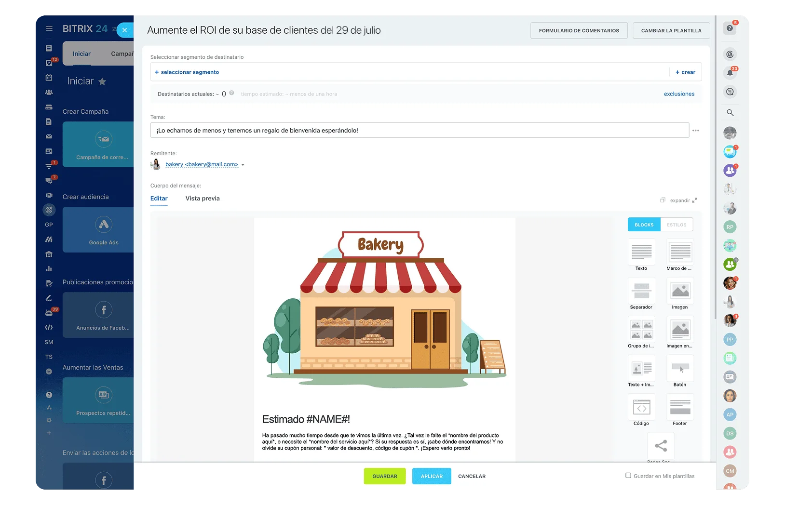Click CAMBIAR LA PLANTILLA
The width and height of the screenshot is (785, 532).
tap(671, 30)
